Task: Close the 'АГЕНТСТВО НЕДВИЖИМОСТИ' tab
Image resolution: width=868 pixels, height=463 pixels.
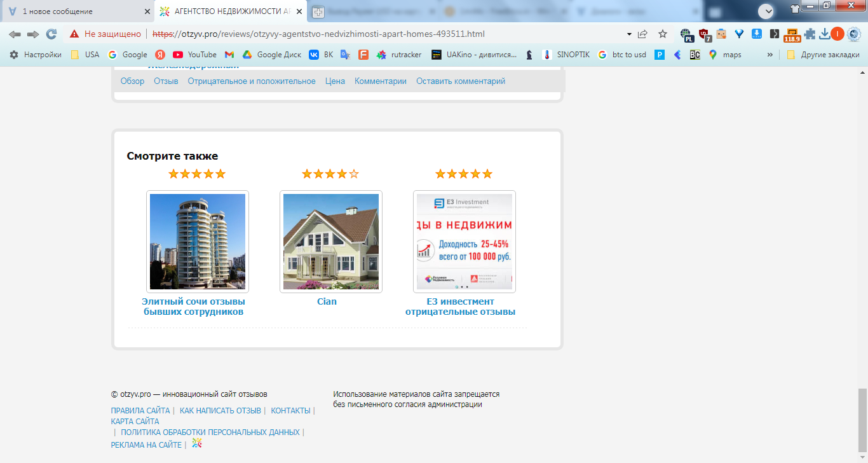Action: click(x=299, y=11)
